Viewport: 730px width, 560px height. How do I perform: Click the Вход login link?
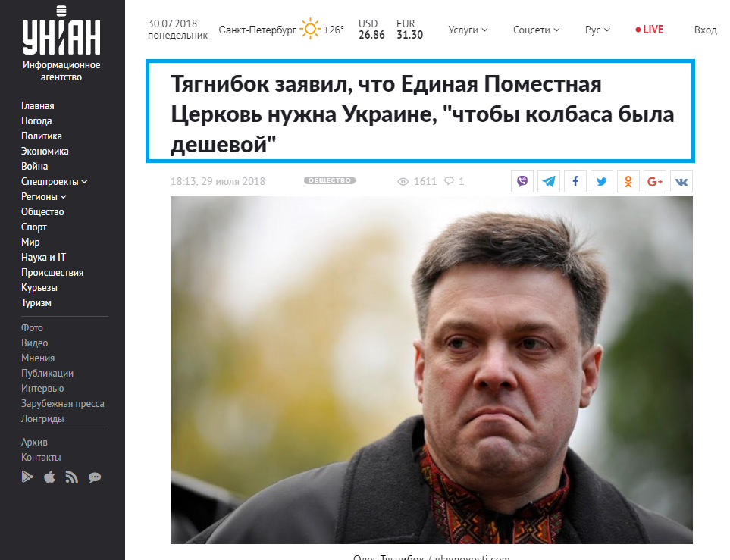(705, 30)
